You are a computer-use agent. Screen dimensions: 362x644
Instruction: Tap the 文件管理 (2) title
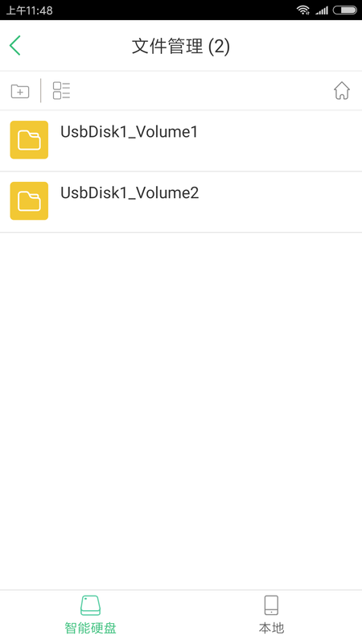[x=180, y=46]
